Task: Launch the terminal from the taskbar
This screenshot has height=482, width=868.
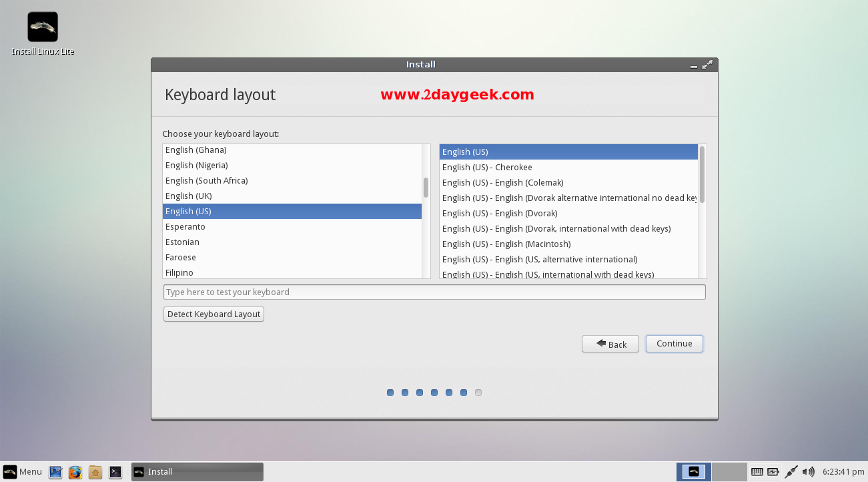Action: (x=115, y=472)
